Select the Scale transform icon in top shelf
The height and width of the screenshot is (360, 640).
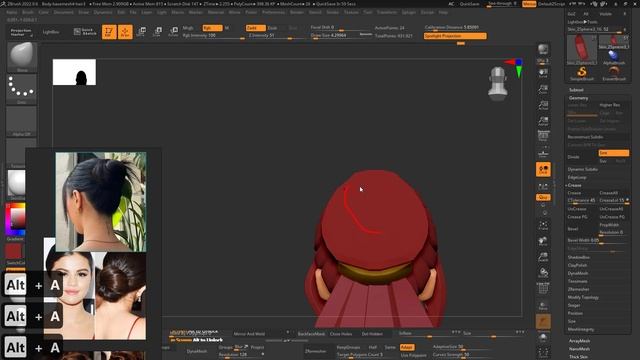click(158, 32)
